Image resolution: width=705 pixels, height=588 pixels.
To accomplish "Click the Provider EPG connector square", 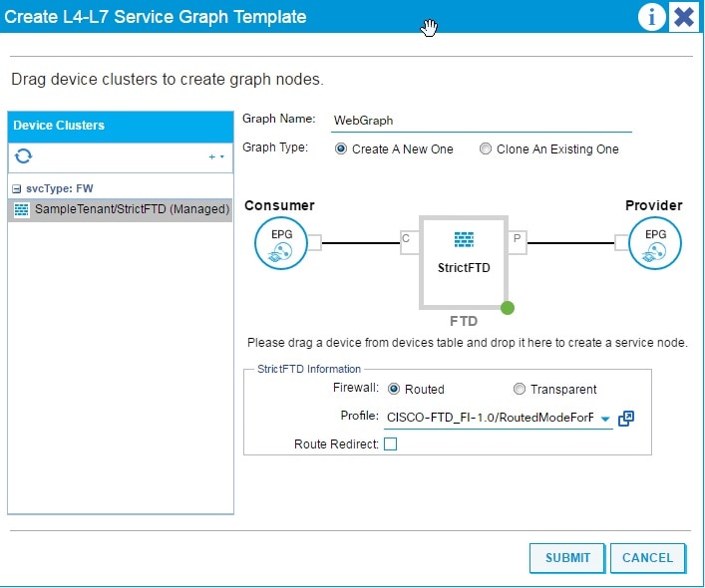I will click(x=621, y=242).
